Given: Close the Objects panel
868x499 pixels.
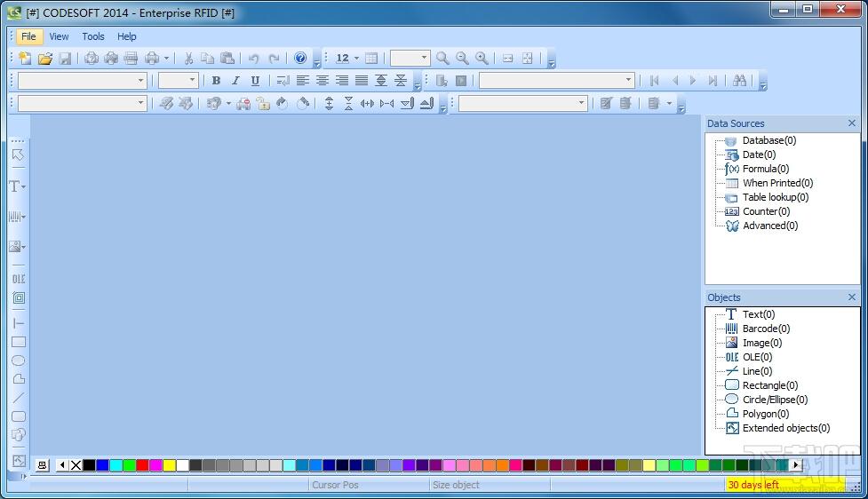Looking at the screenshot, I should pyautogui.click(x=852, y=297).
